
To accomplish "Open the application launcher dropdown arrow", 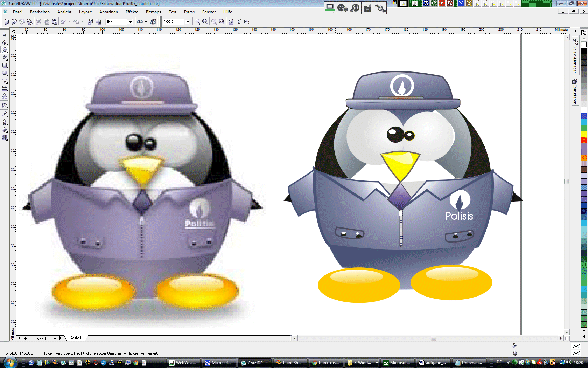I will click(x=146, y=22).
